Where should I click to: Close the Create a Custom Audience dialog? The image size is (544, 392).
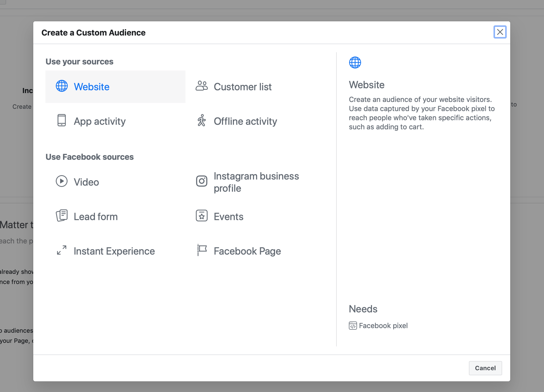pos(500,32)
